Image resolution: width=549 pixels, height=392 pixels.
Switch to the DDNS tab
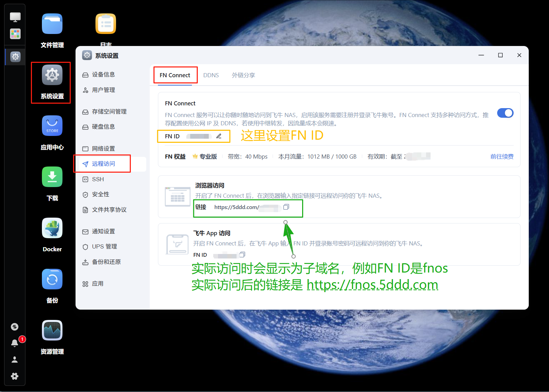coord(211,75)
